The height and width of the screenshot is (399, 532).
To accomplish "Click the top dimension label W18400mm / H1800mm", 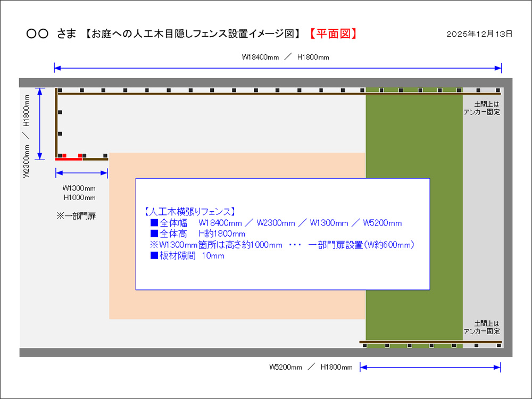I will (x=285, y=57).
